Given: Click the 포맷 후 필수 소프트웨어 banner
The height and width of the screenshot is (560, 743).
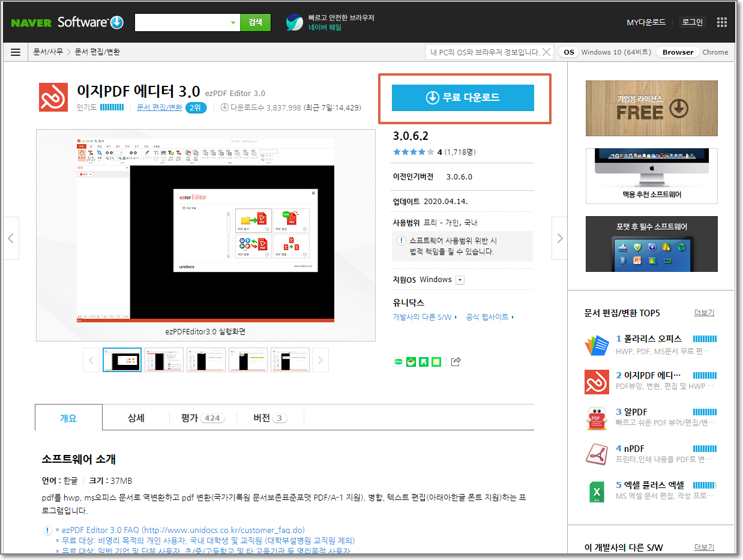Looking at the screenshot, I should pyautogui.click(x=651, y=244).
